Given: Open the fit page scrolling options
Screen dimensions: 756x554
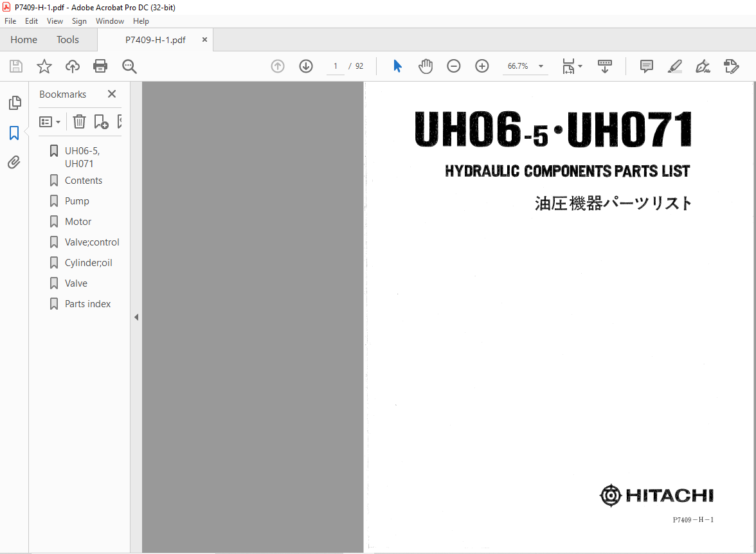Looking at the screenshot, I should [572, 66].
